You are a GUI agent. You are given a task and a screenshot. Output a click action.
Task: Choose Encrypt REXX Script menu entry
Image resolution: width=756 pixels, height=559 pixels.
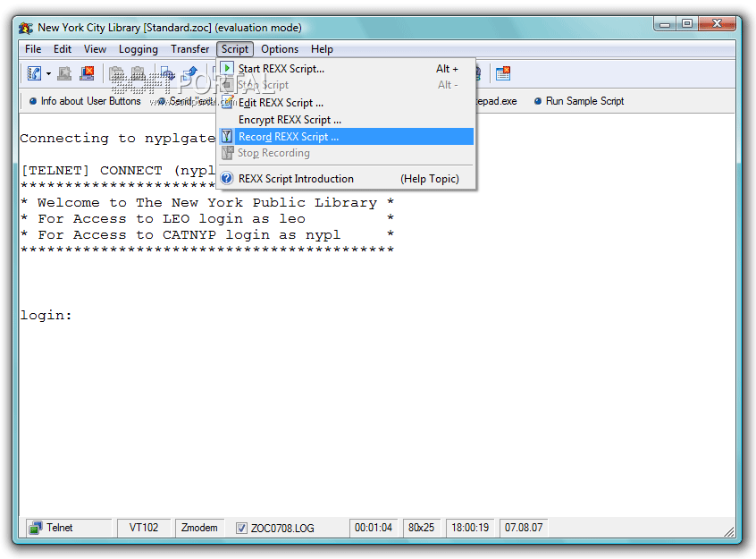tap(346, 119)
